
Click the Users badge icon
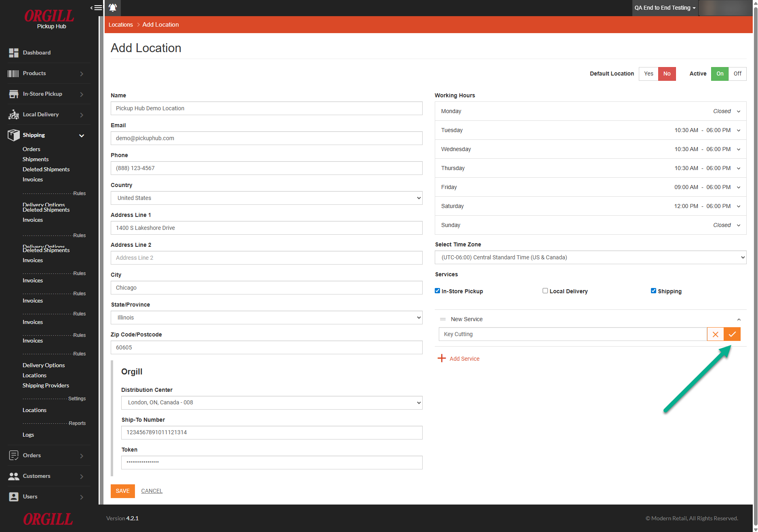pyautogui.click(x=14, y=497)
